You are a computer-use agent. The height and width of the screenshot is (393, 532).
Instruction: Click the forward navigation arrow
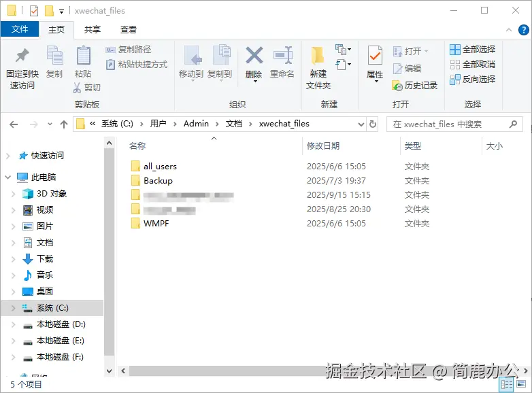33,124
